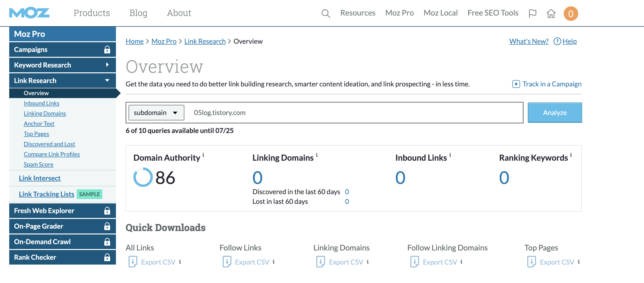Open the orange user avatar badge

tap(571, 14)
